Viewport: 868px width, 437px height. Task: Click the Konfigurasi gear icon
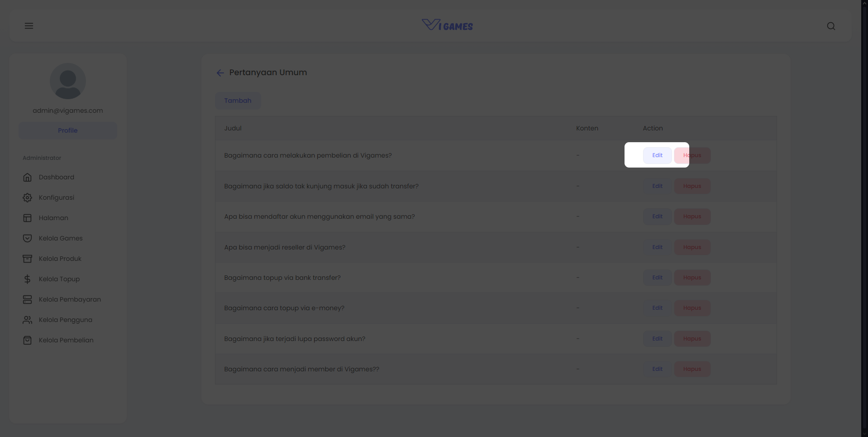(x=27, y=197)
